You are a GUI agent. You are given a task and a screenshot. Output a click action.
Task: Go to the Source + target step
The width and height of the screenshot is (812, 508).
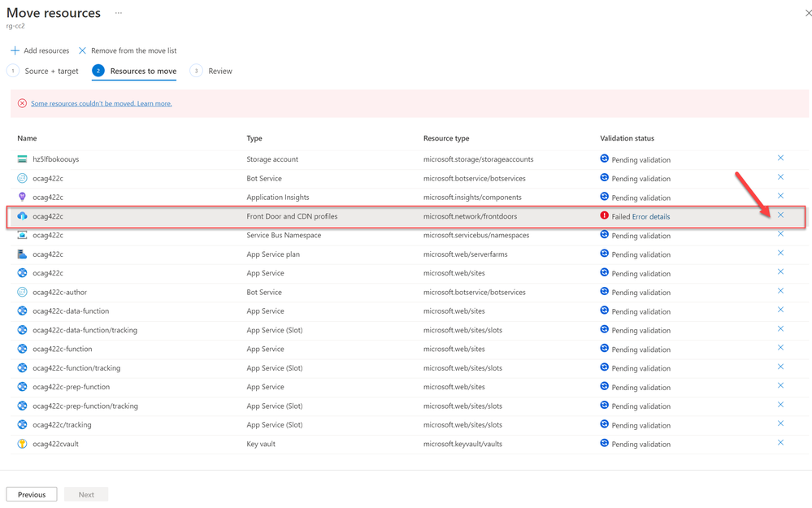tap(42, 71)
